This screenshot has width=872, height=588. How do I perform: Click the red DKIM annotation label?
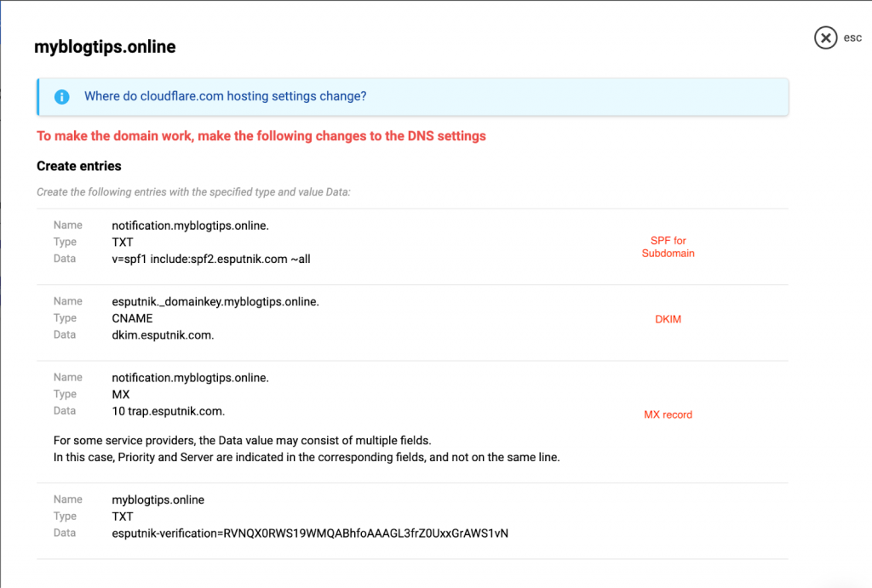[x=668, y=319]
